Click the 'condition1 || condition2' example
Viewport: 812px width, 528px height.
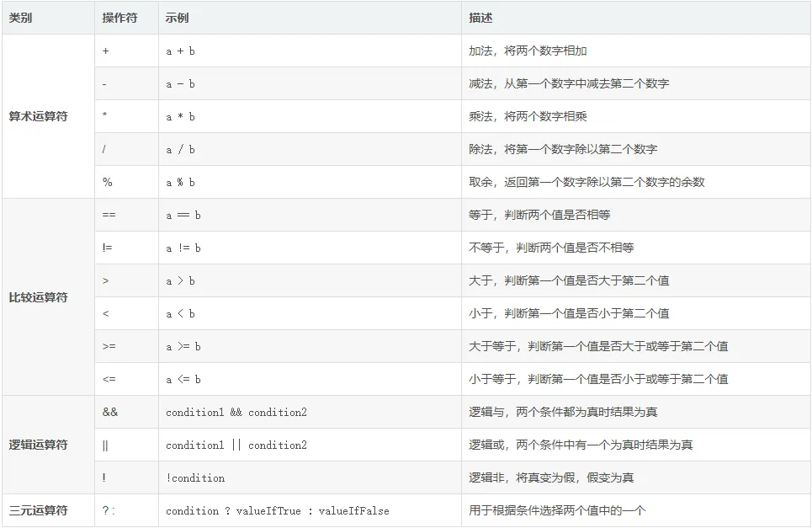coord(236,445)
